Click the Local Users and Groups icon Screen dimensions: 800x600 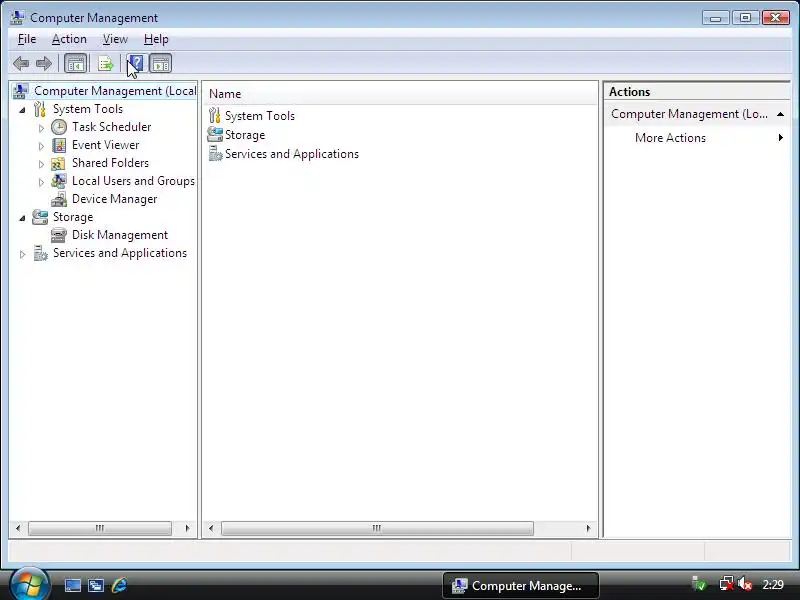pos(59,181)
